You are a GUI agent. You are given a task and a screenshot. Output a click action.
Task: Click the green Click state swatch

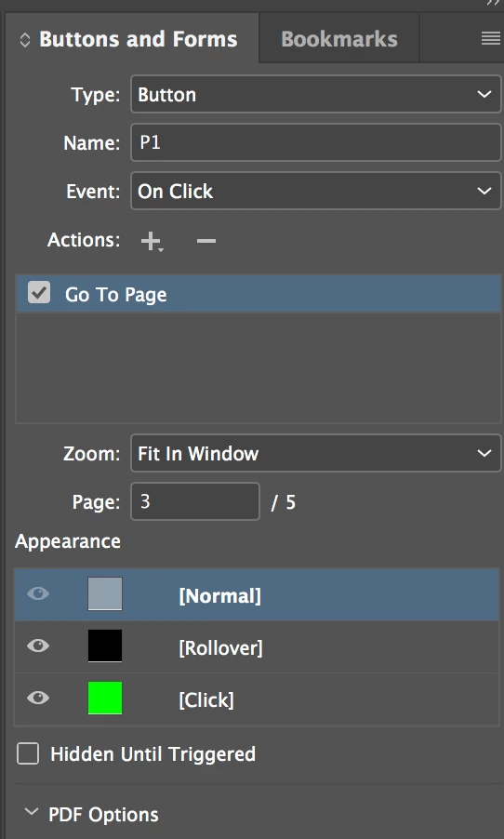(105, 698)
